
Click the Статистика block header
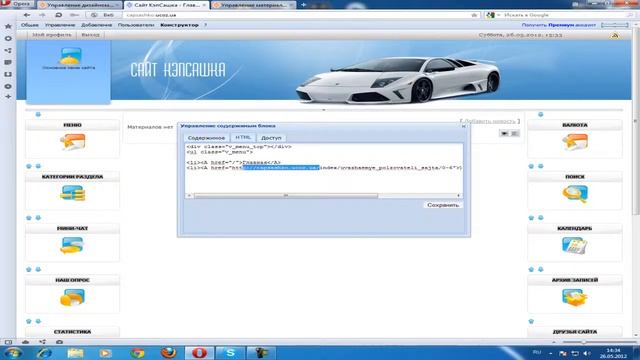[x=72, y=332]
